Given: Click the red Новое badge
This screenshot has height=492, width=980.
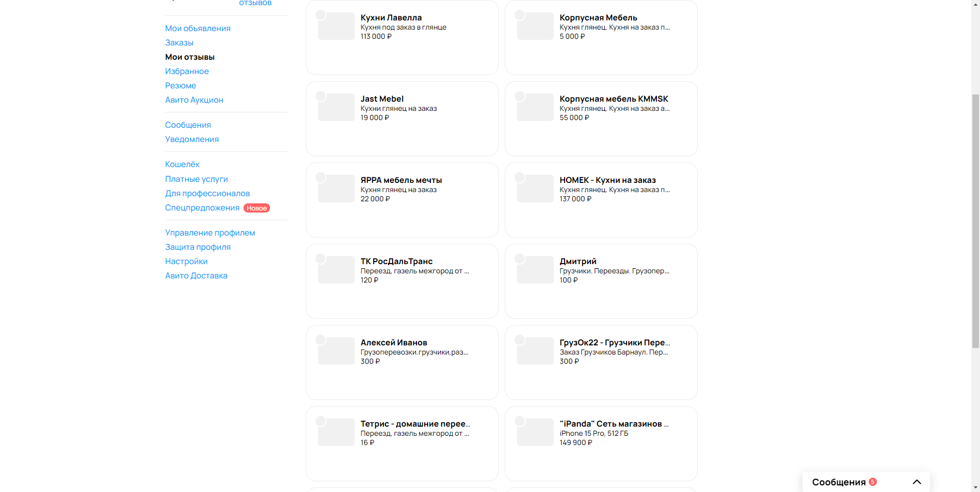Looking at the screenshot, I should click(x=257, y=208).
